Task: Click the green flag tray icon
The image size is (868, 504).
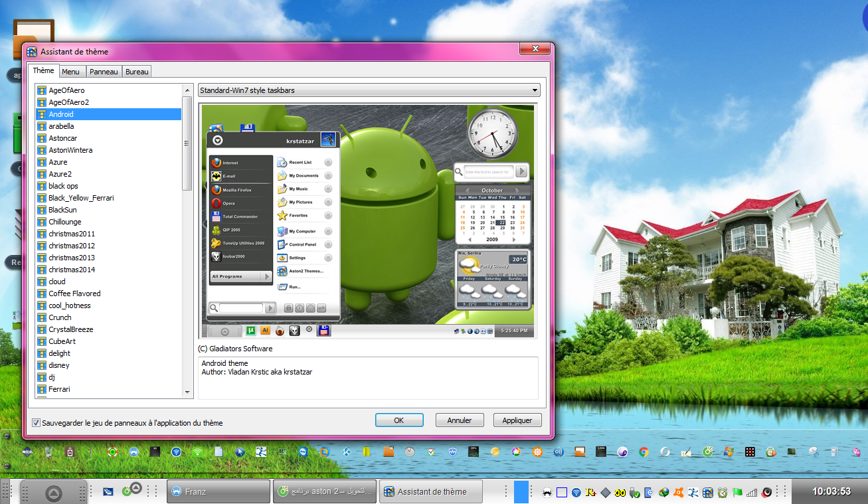Action: 737,492
